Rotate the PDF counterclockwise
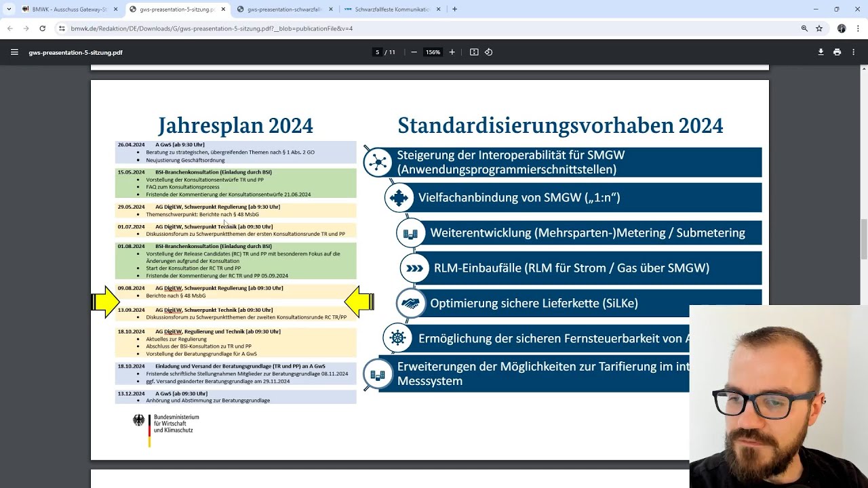868x488 pixels. (488, 52)
